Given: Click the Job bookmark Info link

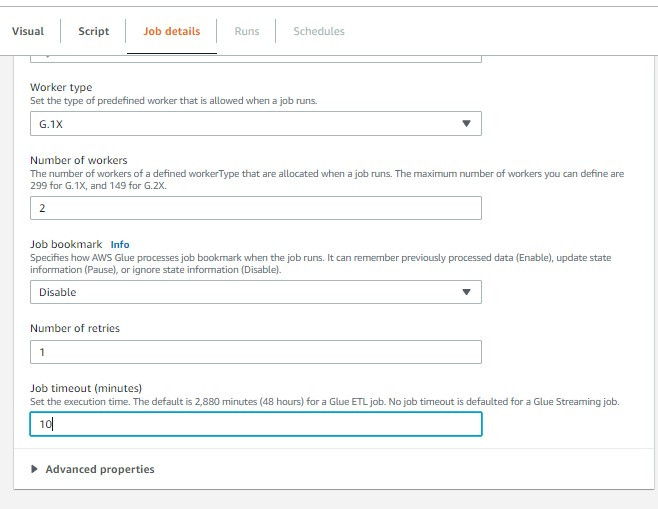Looking at the screenshot, I should [x=120, y=244].
